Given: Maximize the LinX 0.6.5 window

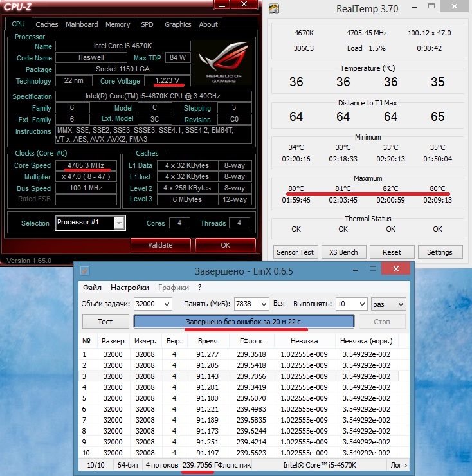Looking at the screenshot, I should coord(373,268).
